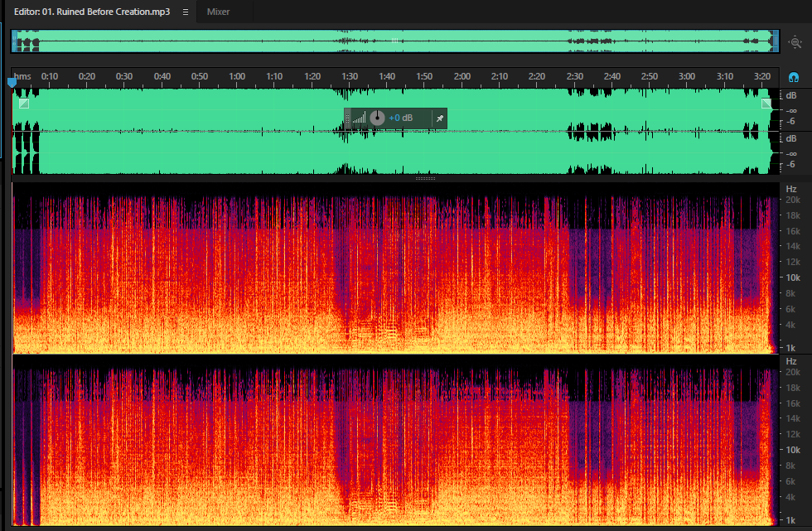Viewport: 812px width, 531px height.
Task: Click the 1:30 mark on the time ruler
Action: click(x=350, y=76)
